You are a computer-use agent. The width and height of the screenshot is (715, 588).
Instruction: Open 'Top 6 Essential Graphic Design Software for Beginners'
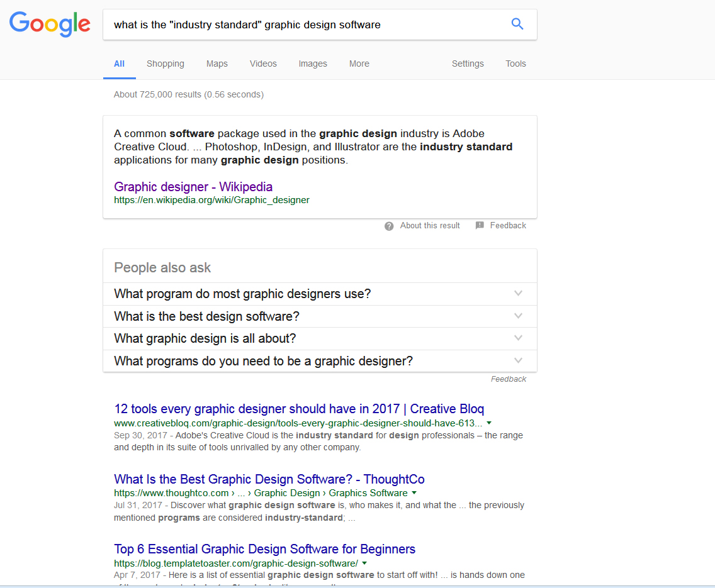click(264, 549)
